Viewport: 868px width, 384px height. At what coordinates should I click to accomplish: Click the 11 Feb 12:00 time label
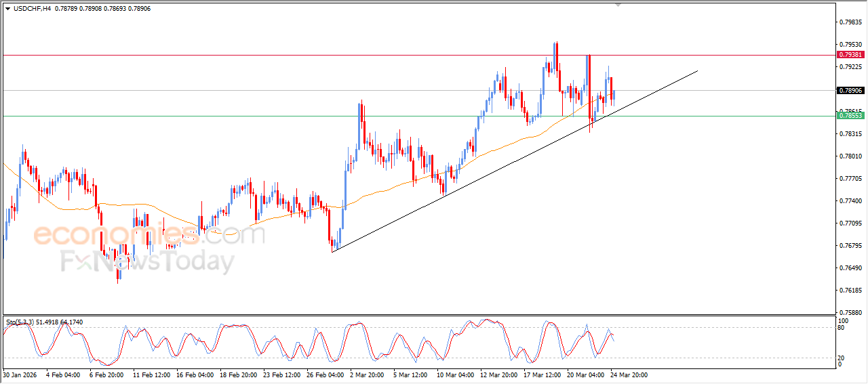click(x=151, y=375)
